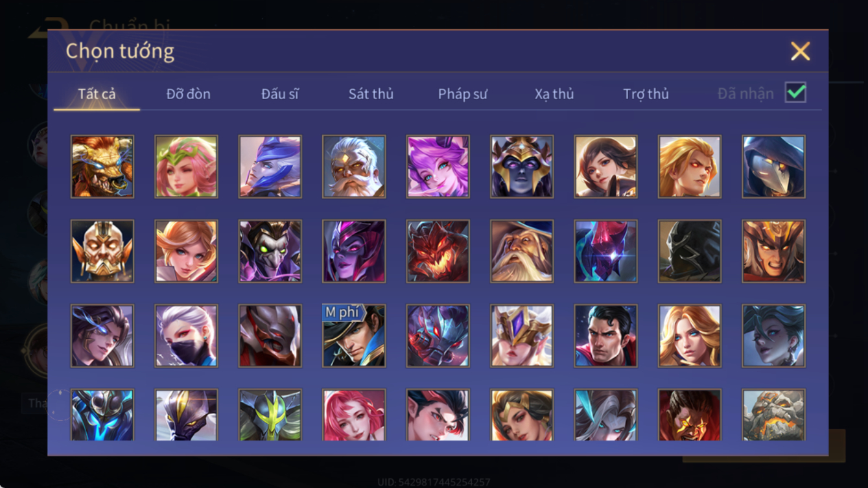The image size is (868, 488).
Task: Switch to the 'Đỡ đòn' tab
Action: point(188,94)
